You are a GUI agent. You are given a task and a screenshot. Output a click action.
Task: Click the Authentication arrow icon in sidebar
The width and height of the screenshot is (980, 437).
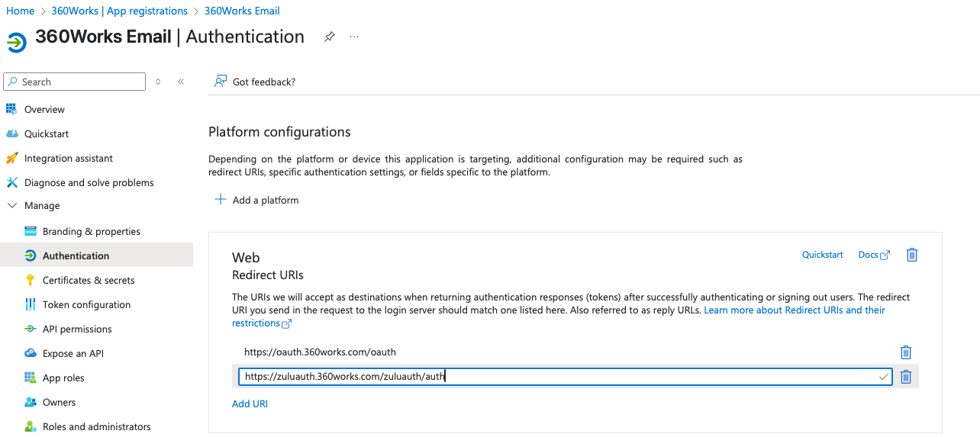[31, 255]
